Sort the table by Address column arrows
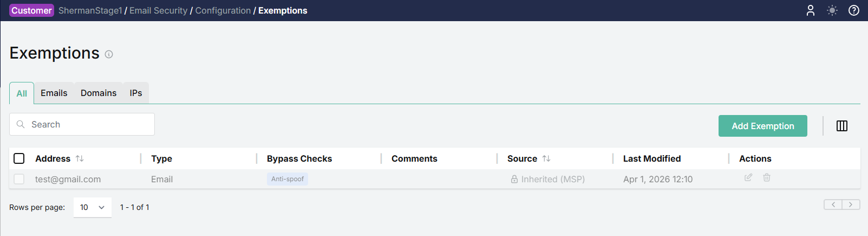This screenshot has width=868, height=236. [x=80, y=158]
